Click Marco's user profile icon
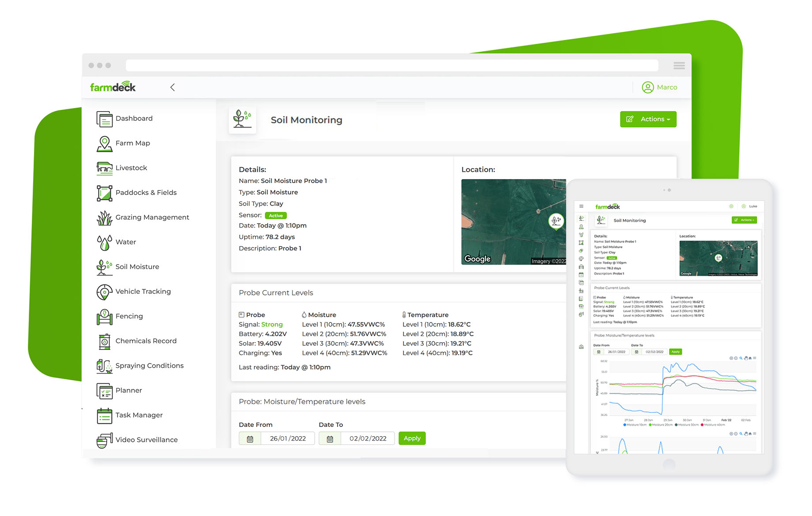This screenshot has height=516, width=812. pos(648,87)
